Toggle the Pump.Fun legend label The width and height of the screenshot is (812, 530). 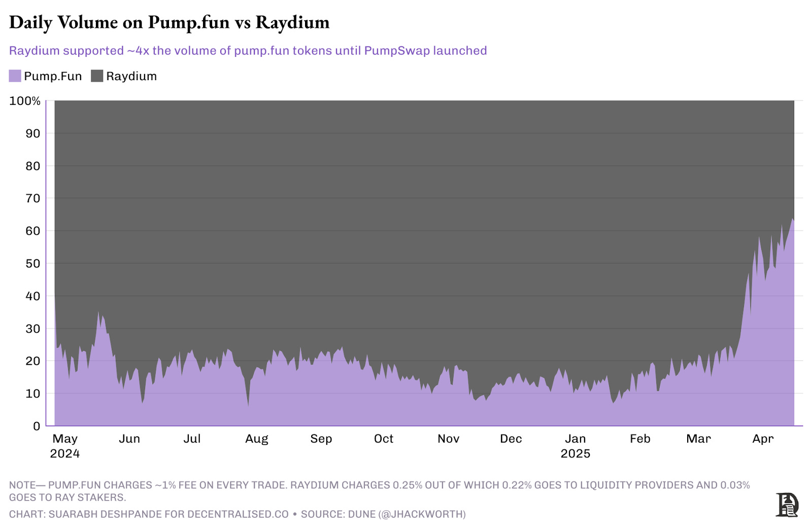pyautogui.click(x=53, y=76)
